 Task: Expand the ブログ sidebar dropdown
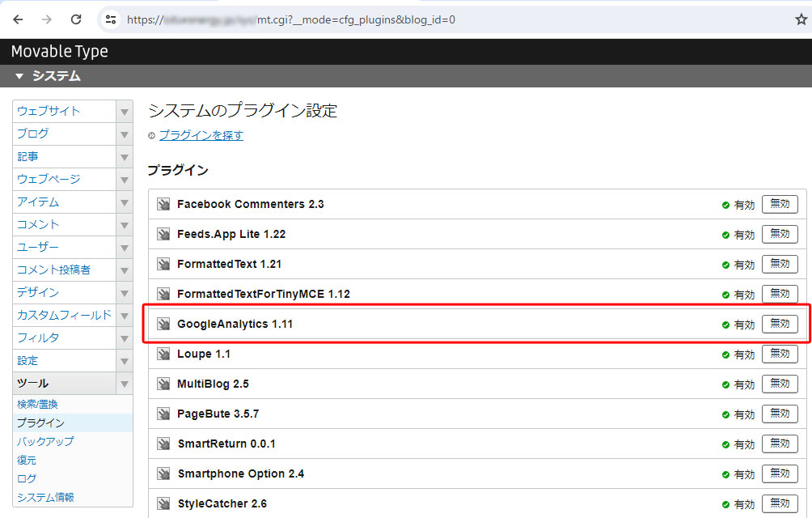pos(123,134)
